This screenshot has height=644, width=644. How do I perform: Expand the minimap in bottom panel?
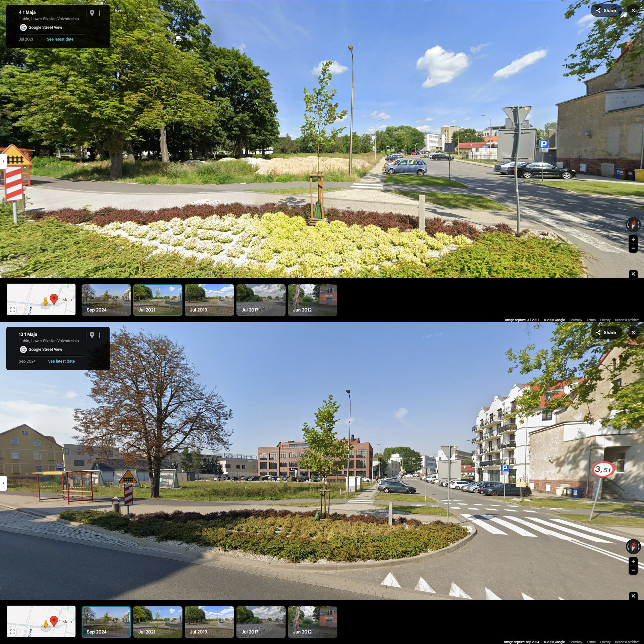pyautogui.click(x=12, y=632)
